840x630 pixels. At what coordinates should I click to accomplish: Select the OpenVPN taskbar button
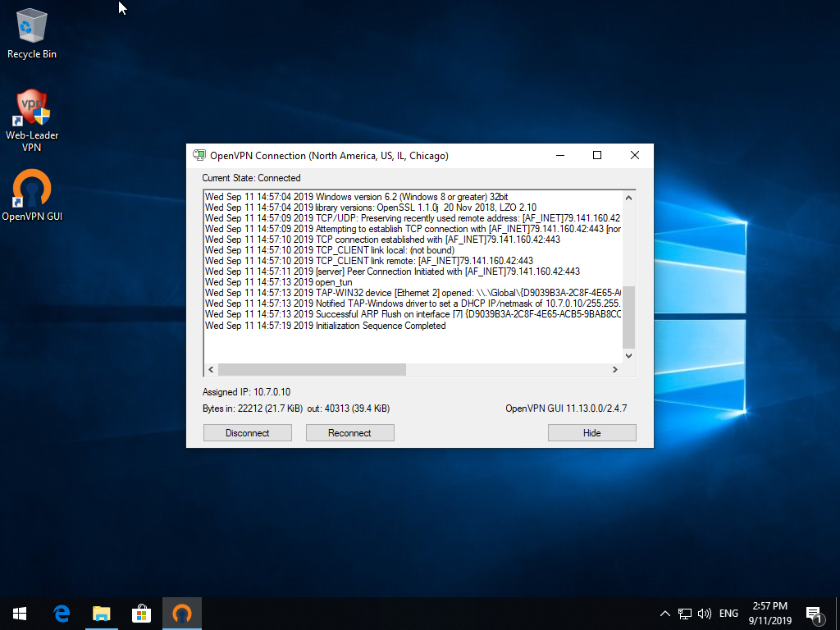click(x=182, y=614)
